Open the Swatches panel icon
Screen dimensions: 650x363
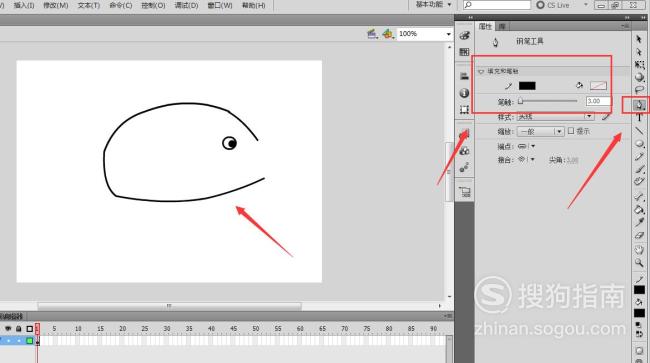[464, 52]
